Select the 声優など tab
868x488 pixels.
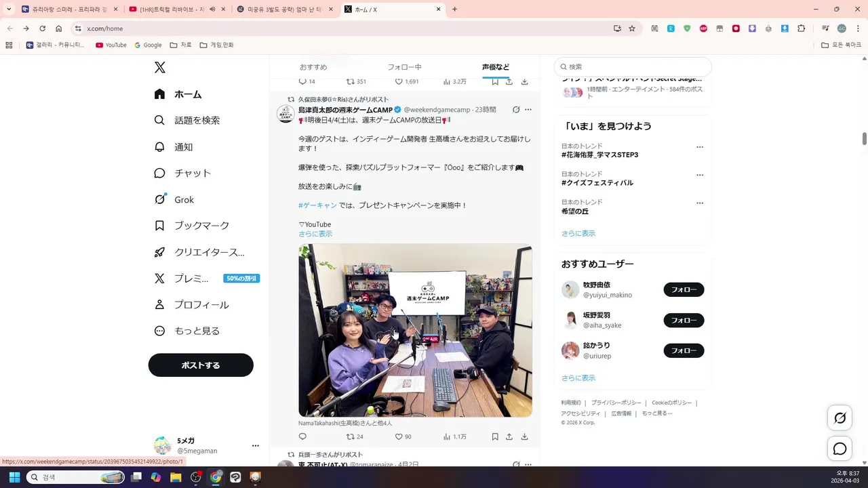(496, 67)
